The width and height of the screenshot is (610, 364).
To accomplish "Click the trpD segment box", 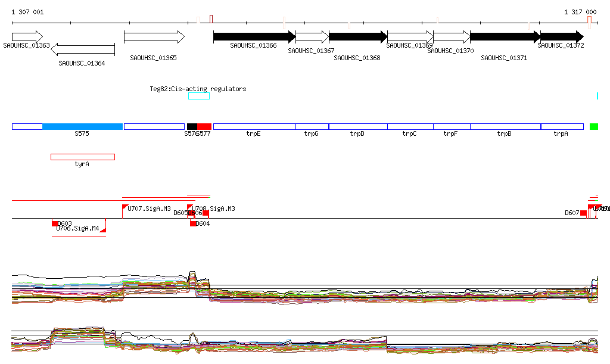I will tap(357, 126).
